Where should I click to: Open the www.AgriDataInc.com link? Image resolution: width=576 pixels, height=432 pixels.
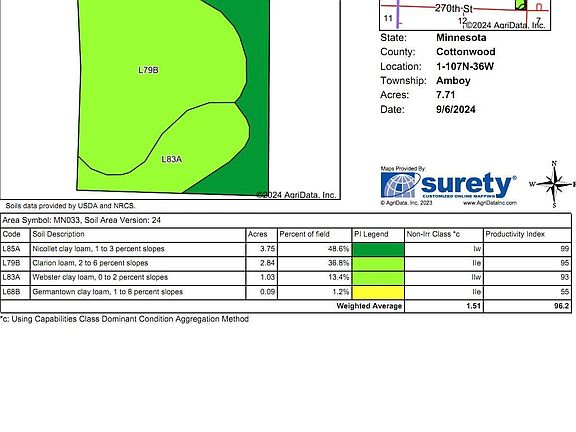tap(490, 203)
